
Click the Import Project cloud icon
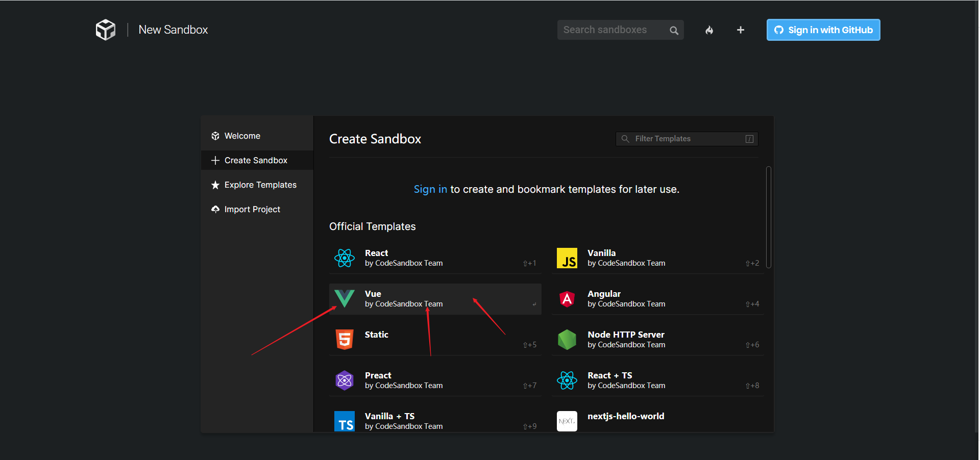pos(215,209)
